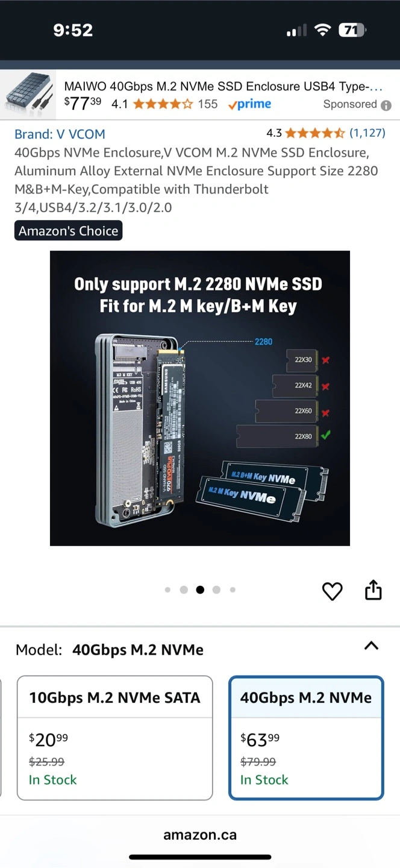Jump to first carousel image dot
Image resolution: width=400 pixels, height=868 pixels.
pyautogui.click(x=167, y=590)
